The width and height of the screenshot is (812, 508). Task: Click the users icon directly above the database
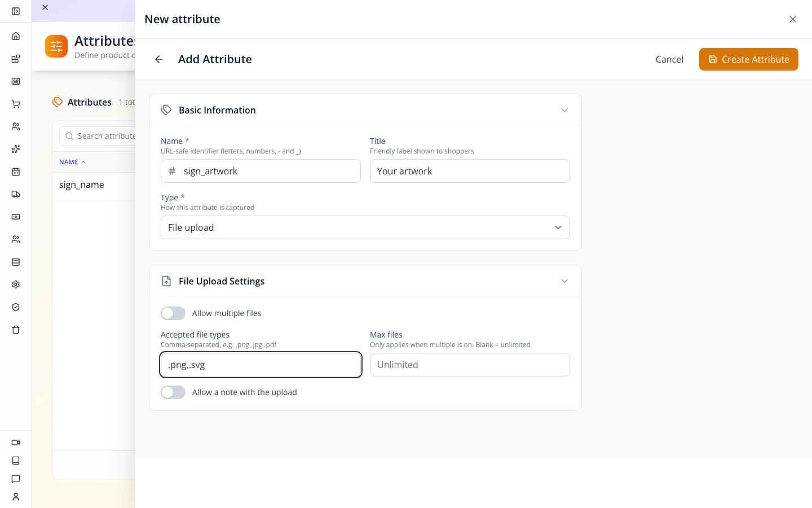tap(16, 239)
